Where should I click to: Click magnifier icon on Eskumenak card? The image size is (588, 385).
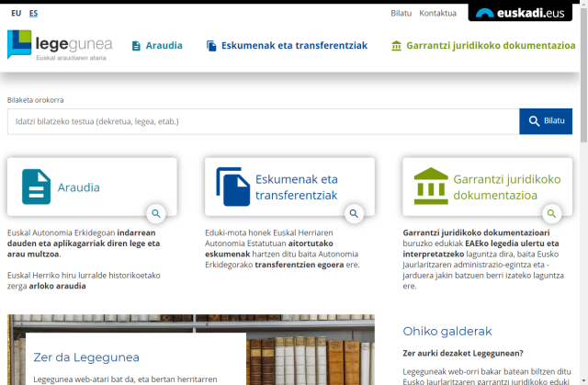(354, 213)
